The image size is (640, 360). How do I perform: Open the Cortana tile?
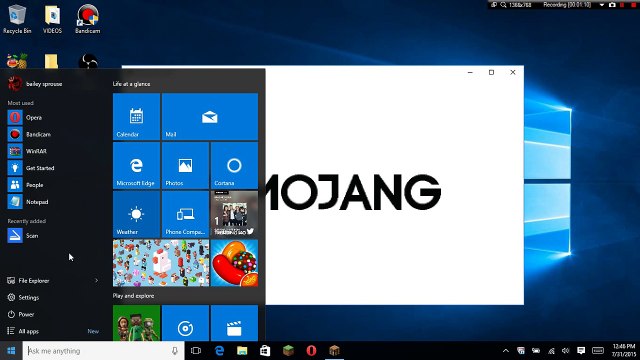(234, 165)
